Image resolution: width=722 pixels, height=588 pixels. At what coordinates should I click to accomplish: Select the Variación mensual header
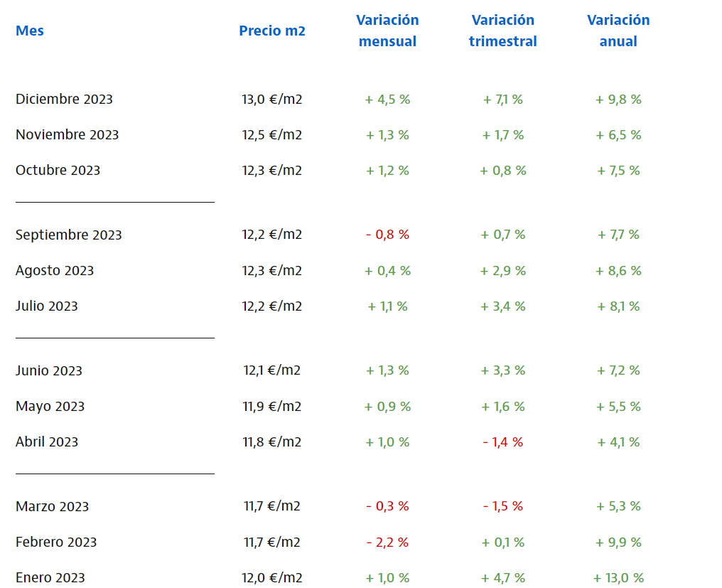point(387,31)
